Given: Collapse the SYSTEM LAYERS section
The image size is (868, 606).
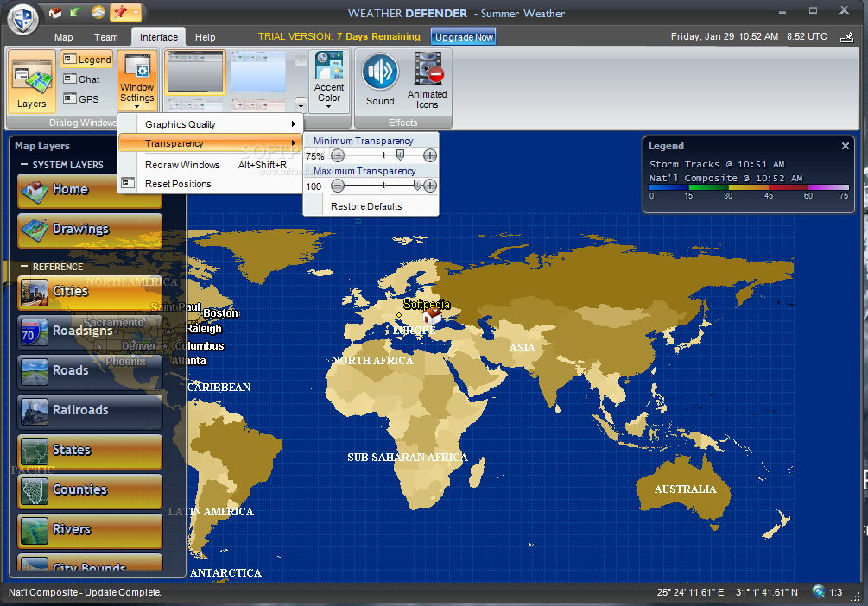Looking at the screenshot, I should pyautogui.click(x=24, y=164).
